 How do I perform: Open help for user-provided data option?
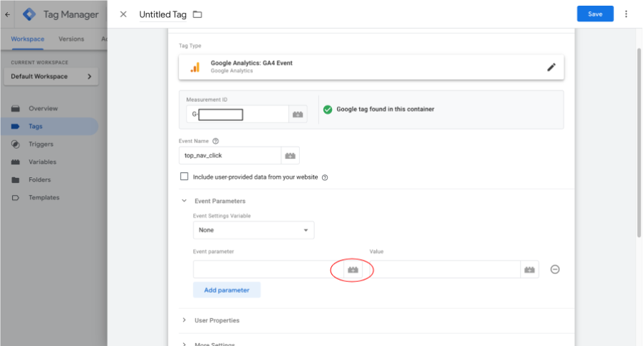(325, 177)
